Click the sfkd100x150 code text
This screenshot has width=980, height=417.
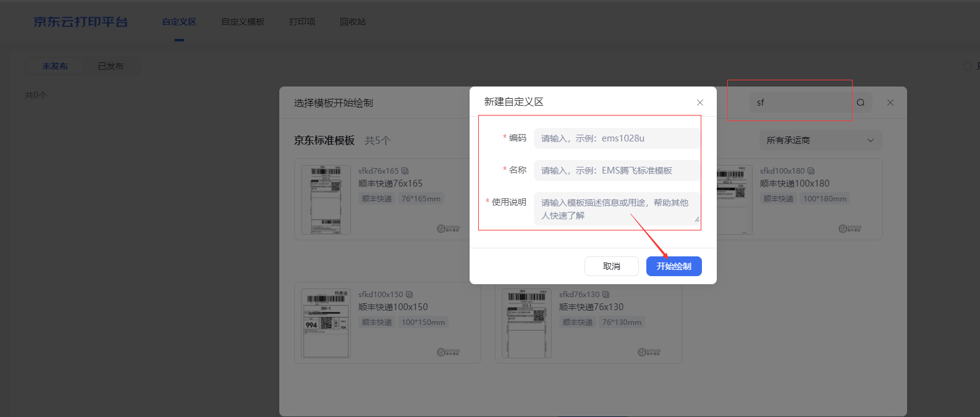pyautogui.click(x=381, y=295)
